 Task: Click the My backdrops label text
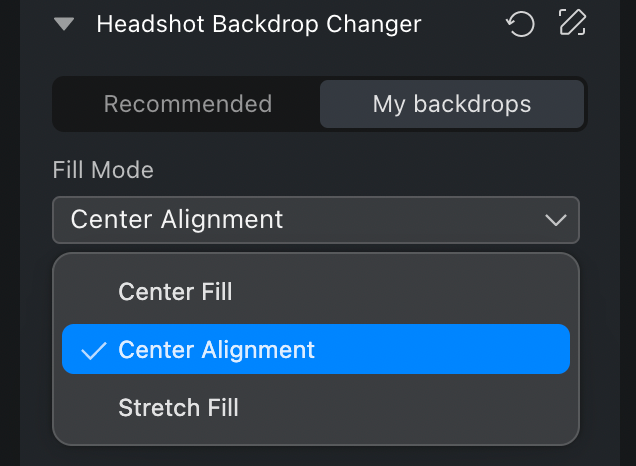pos(452,104)
